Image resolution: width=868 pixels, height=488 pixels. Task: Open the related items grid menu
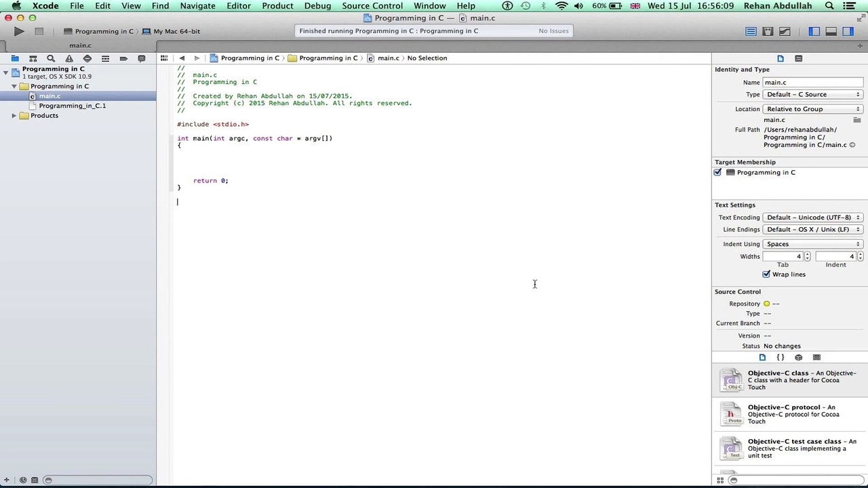click(164, 58)
